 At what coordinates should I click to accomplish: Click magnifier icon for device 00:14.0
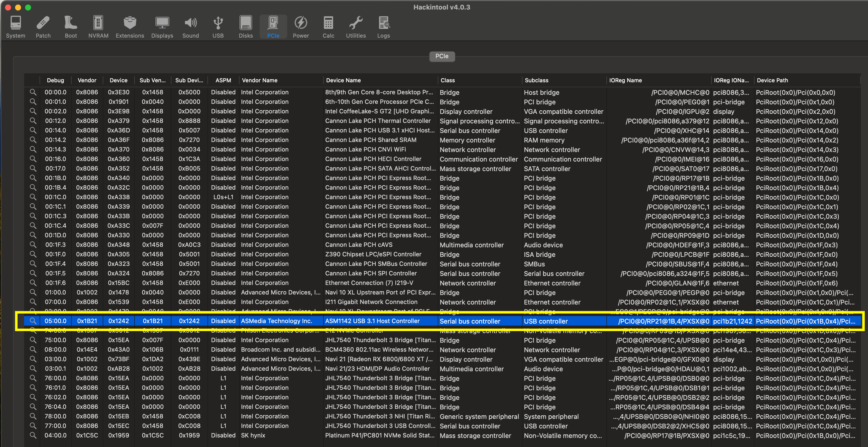coord(33,130)
